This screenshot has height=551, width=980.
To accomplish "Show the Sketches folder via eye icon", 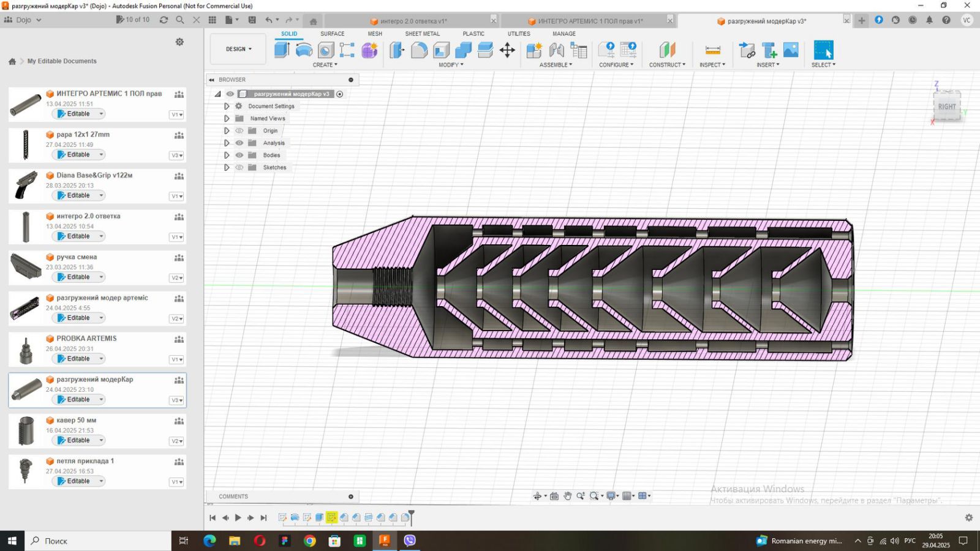I will click(239, 168).
